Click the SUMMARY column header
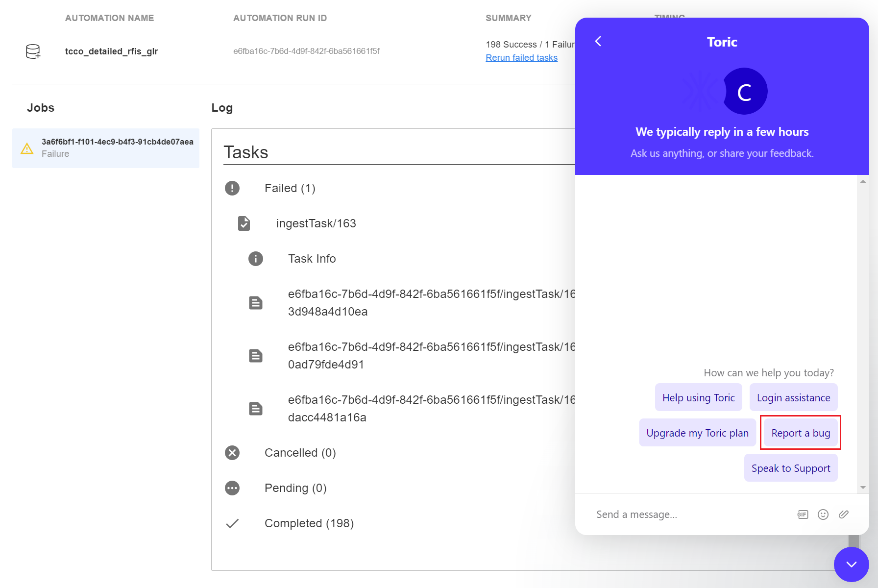878x588 pixels. coord(509,18)
